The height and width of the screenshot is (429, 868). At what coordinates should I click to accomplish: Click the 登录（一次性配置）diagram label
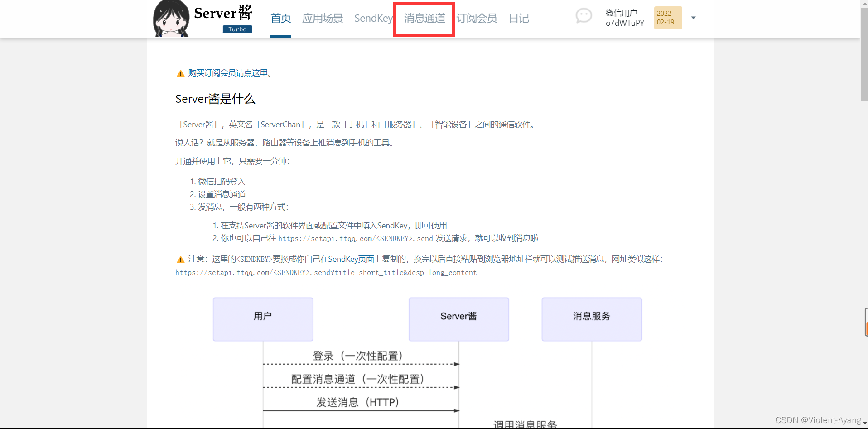pos(358,356)
